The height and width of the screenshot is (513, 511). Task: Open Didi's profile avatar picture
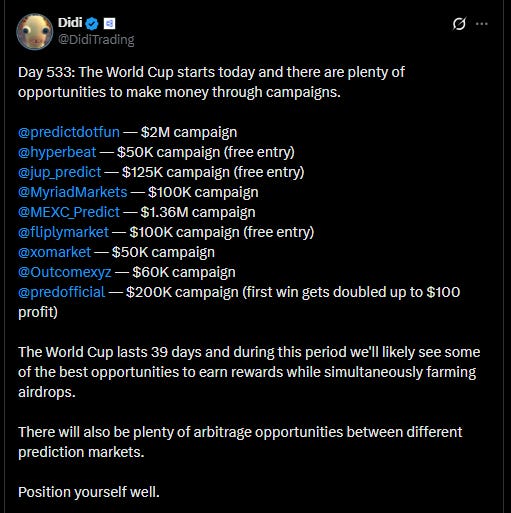tap(35, 32)
